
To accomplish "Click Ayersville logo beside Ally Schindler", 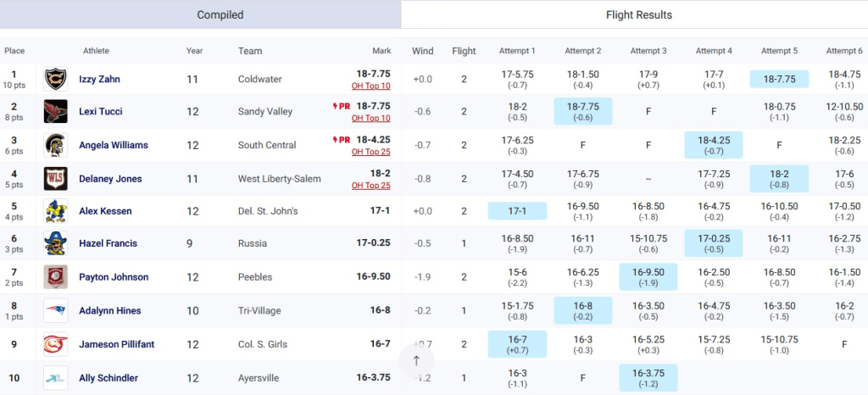I will [x=56, y=378].
